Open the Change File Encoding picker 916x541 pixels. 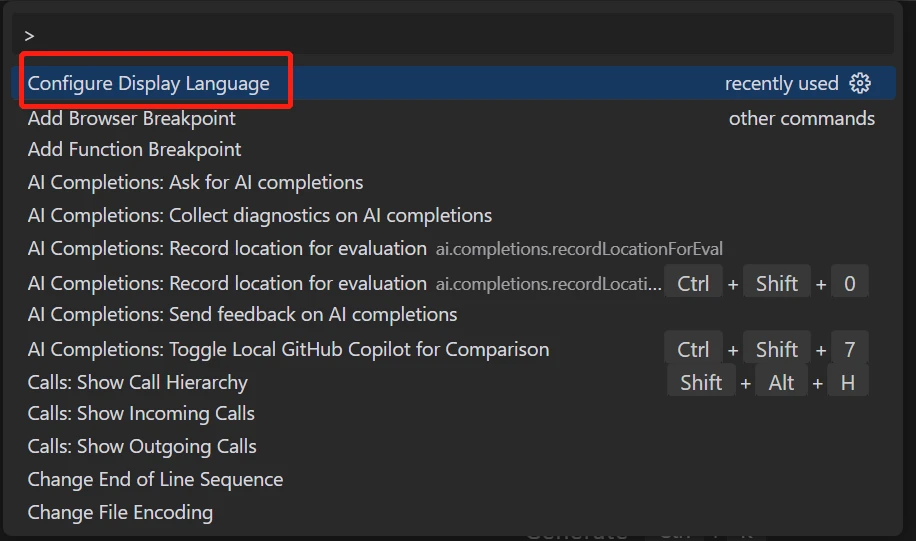pos(121,512)
